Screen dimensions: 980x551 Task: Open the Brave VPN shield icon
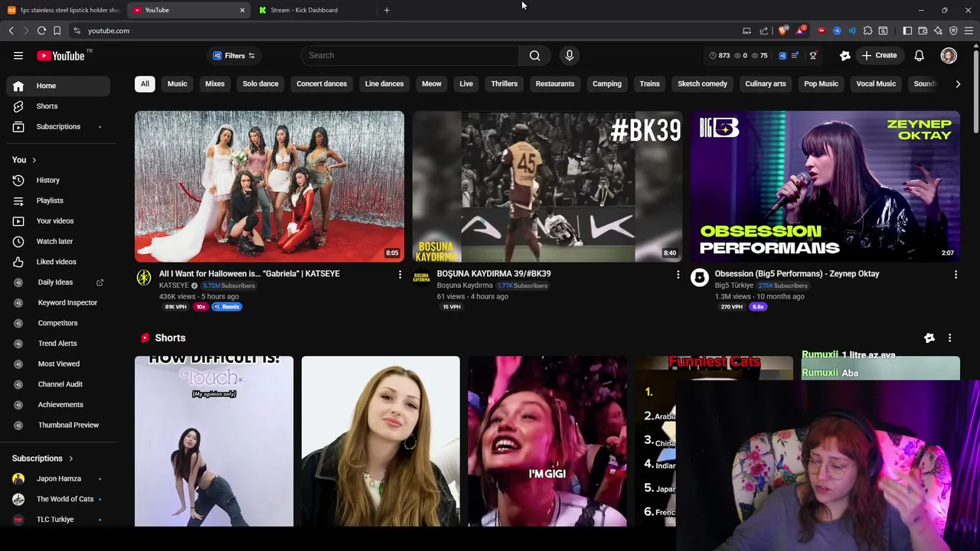pyautogui.click(x=953, y=31)
